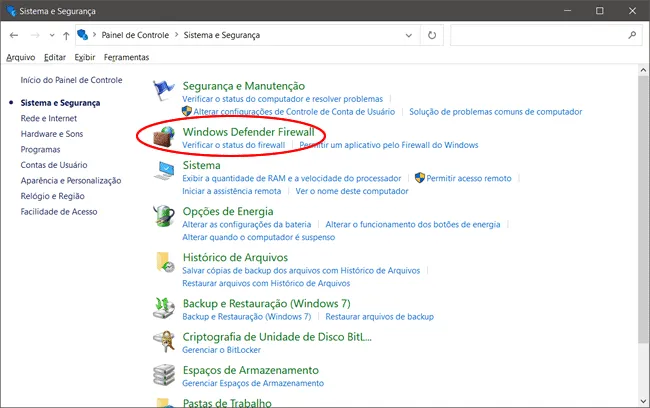Click Salvar cópias de backup dos arquivos
This screenshot has width=650, height=408.
(x=301, y=271)
